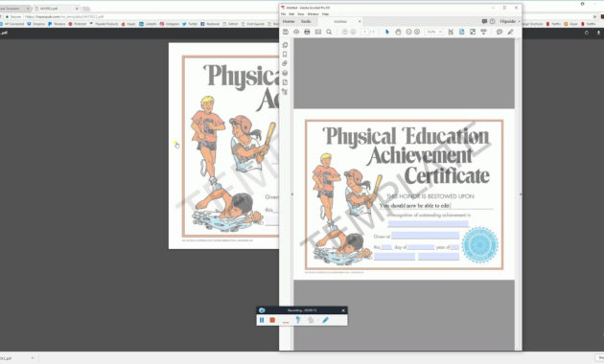The height and width of the screenshot is (364, 604).
Task: Open the layers panel icon in Acrobat sidebar
Action: [x=285, y=73]
